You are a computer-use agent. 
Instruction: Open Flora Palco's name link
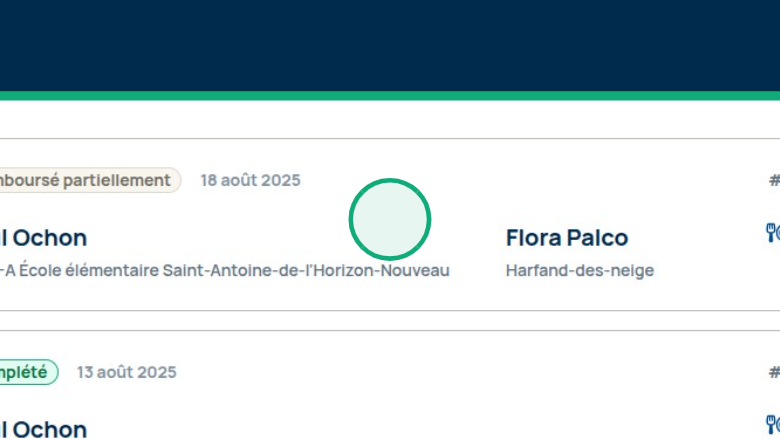tap(567, 238)
